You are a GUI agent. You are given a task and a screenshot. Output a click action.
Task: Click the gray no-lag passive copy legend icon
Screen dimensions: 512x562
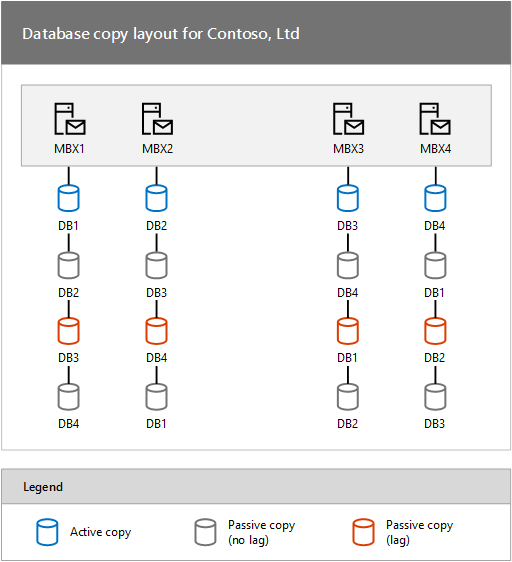pyautogui.click(x=205, y=532)
